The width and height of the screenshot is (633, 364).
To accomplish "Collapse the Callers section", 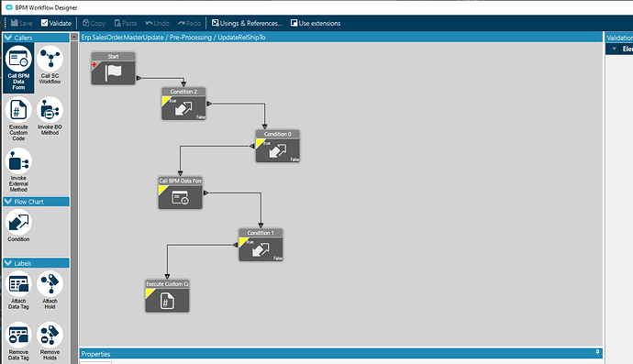I will click(x=7, y=38).
